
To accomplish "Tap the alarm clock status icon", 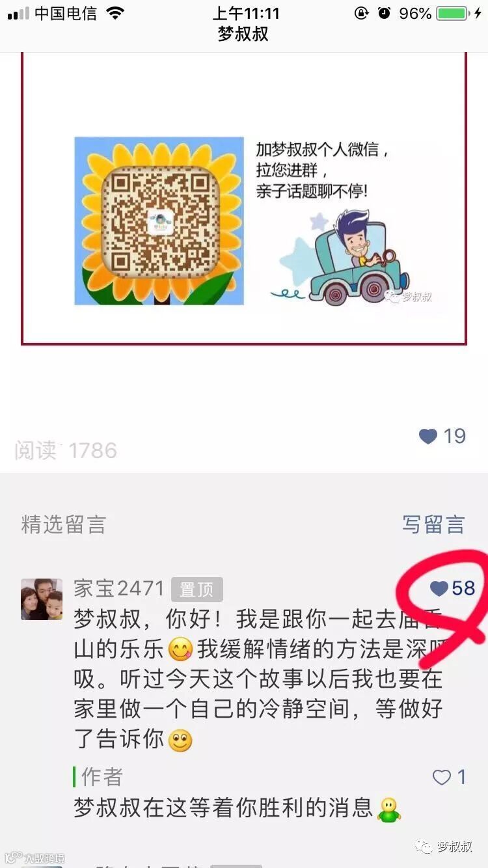I will tap(385, 13).
